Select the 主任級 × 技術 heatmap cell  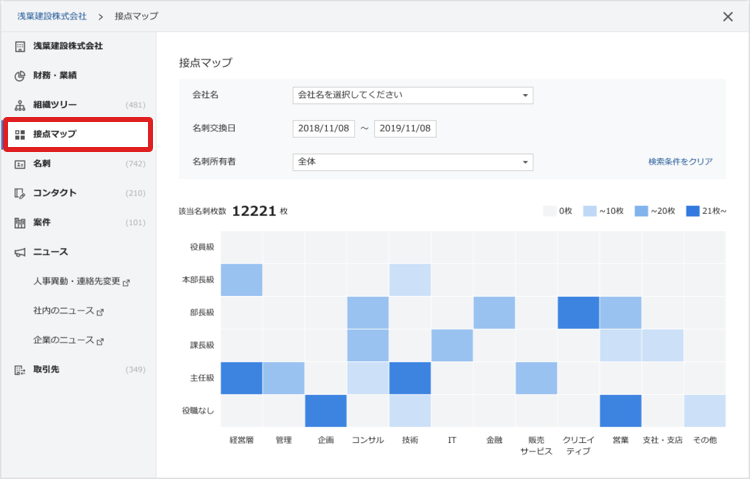tap(410, 378)
